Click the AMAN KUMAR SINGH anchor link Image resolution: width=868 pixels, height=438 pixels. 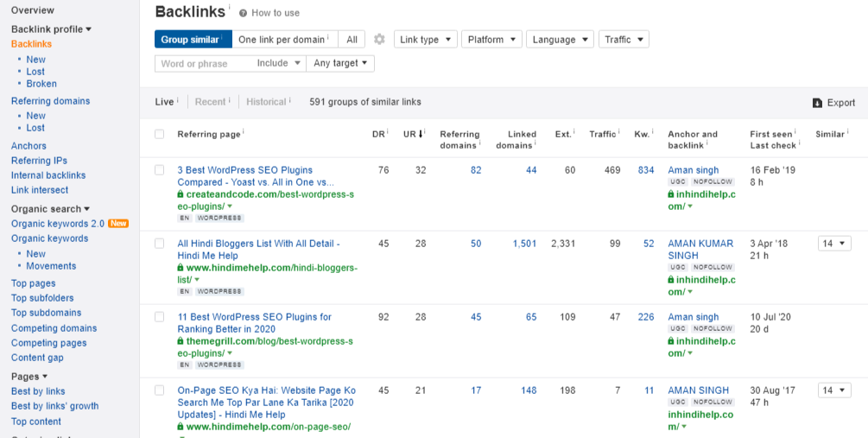coord(700,249)
